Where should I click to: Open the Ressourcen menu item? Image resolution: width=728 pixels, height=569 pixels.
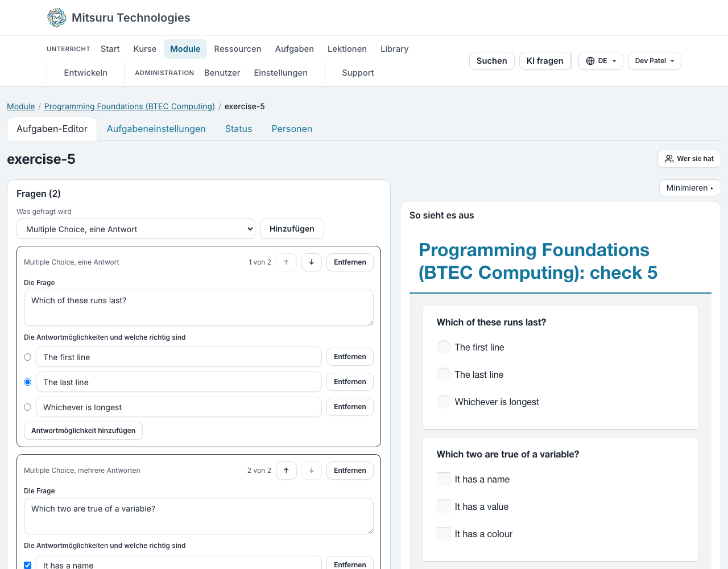point(238,49)
